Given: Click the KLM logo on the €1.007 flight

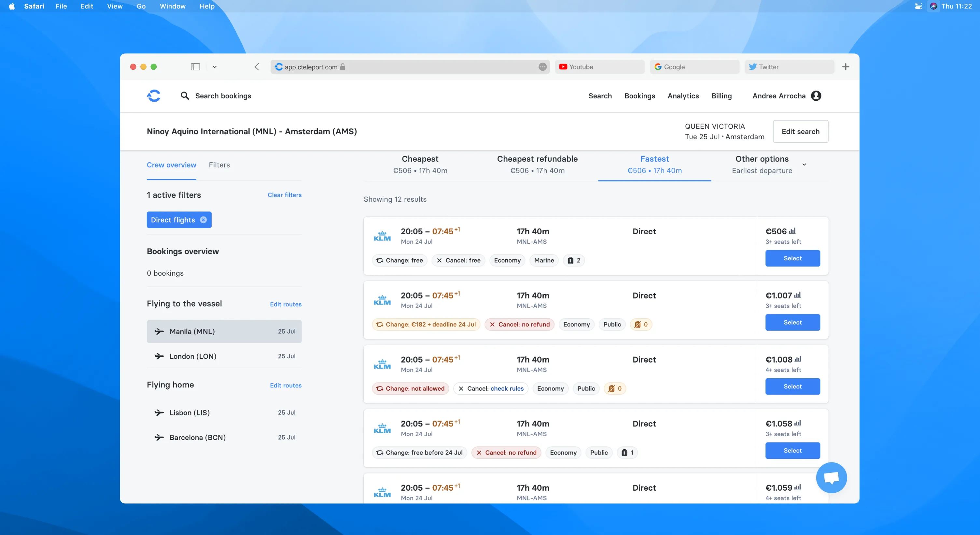Looking at the screenshot, I should coord(382,300).
